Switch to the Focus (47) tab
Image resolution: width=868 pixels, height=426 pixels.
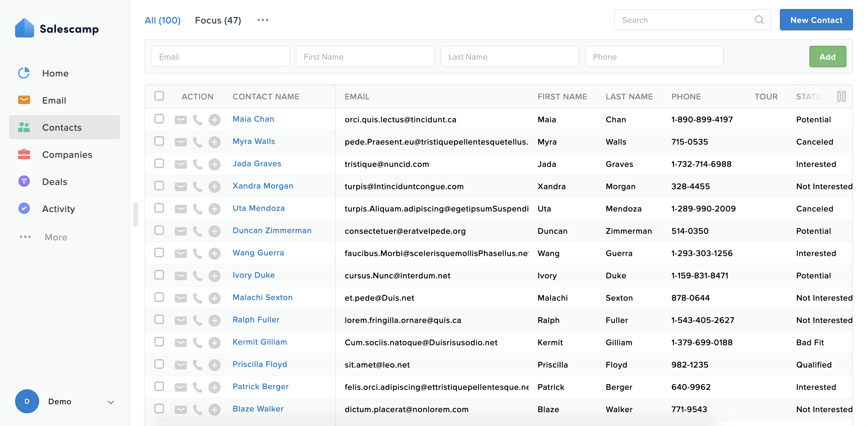point(218,20)
